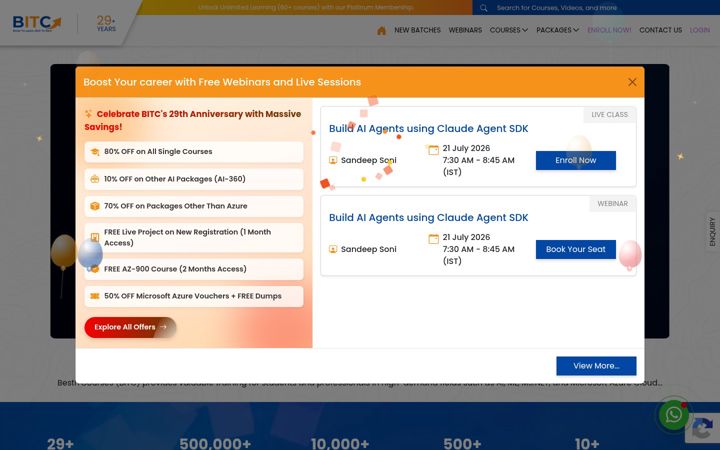Click the 500,000+ statistic
Viewport: 720px width, 450px height.
point(215,444)
